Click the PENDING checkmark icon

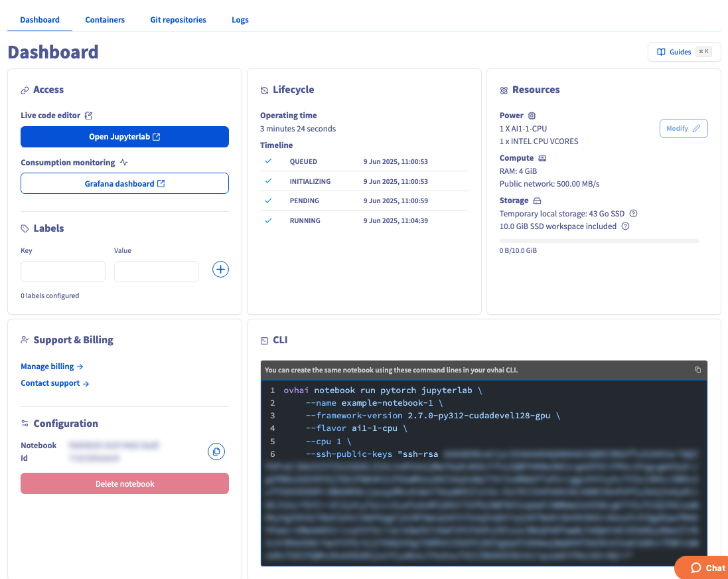268,201
